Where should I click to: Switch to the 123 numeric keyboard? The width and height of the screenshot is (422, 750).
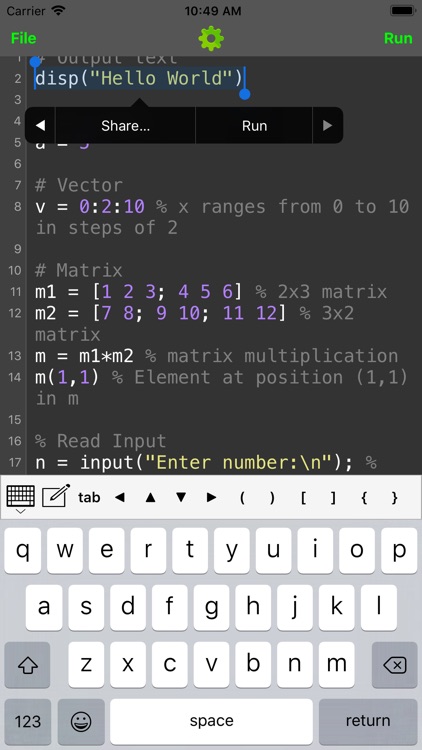pos(28,721)
